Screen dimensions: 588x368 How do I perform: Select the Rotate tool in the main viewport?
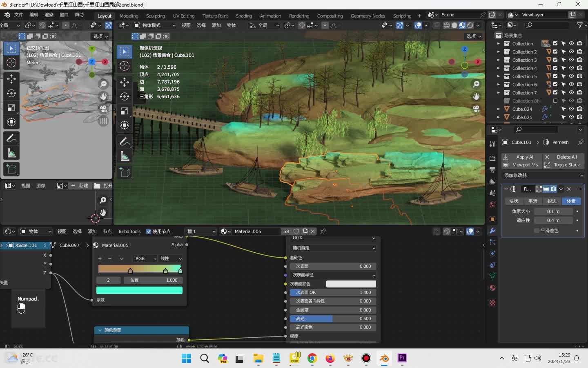coord(125,96)
